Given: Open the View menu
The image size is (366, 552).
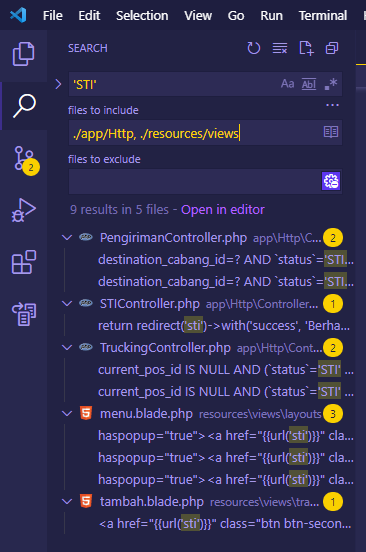Looking at the screenshot, I should coord(198,15).
